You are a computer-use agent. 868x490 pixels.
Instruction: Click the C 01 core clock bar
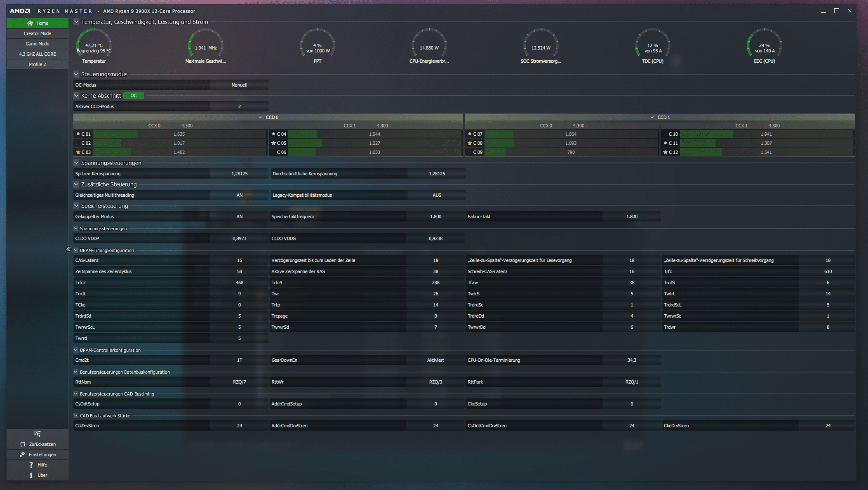(x=179, y=134)
